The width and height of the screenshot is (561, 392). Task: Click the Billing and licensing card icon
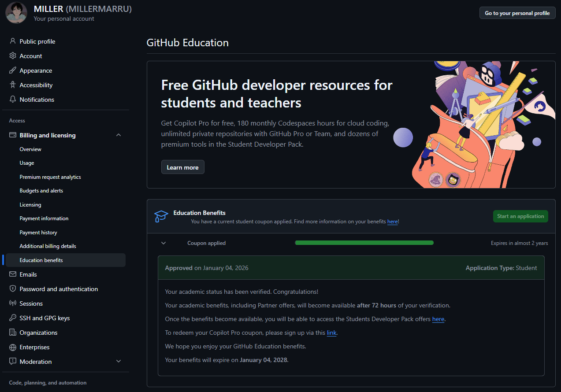coord(13,135)
